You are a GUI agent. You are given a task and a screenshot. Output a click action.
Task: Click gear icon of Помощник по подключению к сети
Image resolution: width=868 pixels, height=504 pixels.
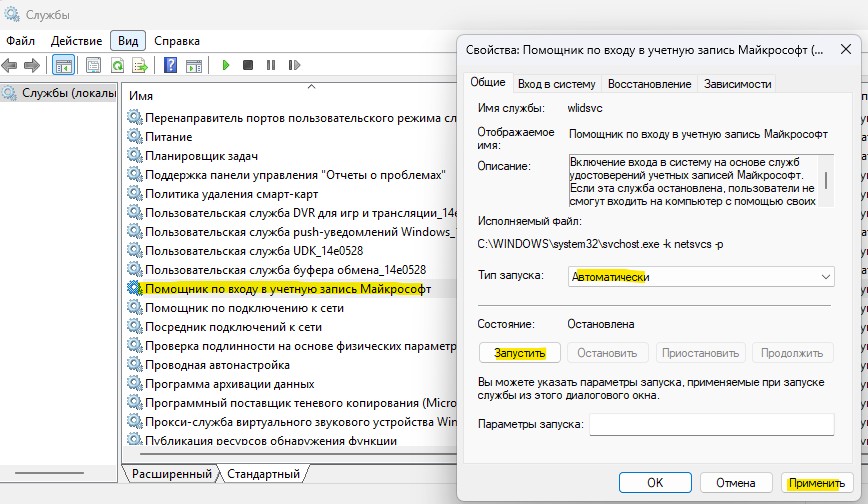(135, 307)
